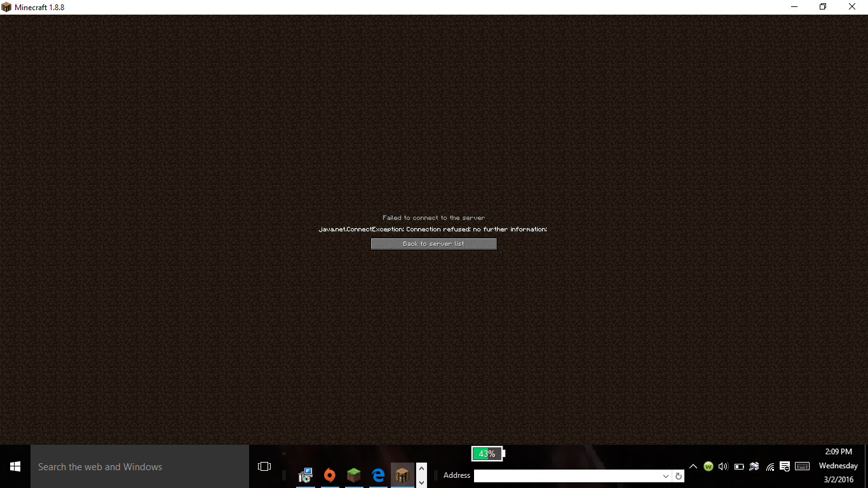The width and height of the screenshot is (868, 488).
Task: Restore down the Minecraft window
Action: coord(823,7)
